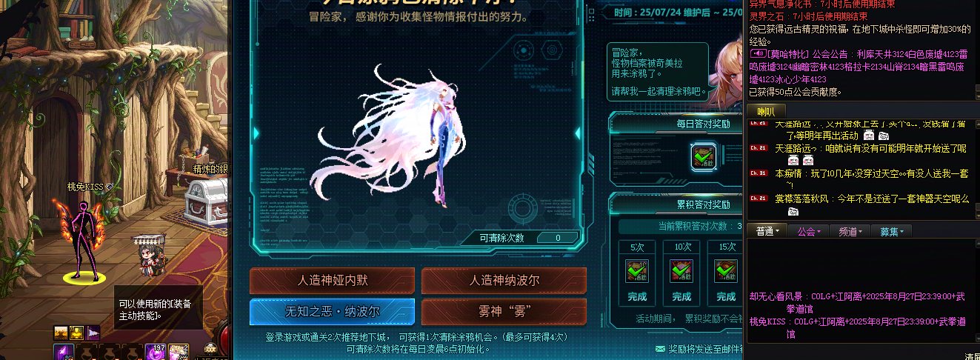Click the left arrow beside monster image
The height and width of the screenshot is (360, 980).
pos(256,133)
